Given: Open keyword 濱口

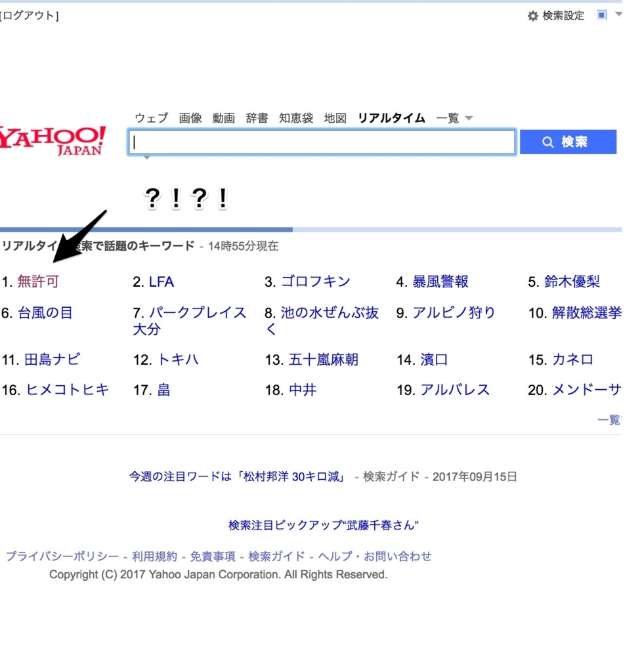Looking at the screenshot, I should click(434, 360).
